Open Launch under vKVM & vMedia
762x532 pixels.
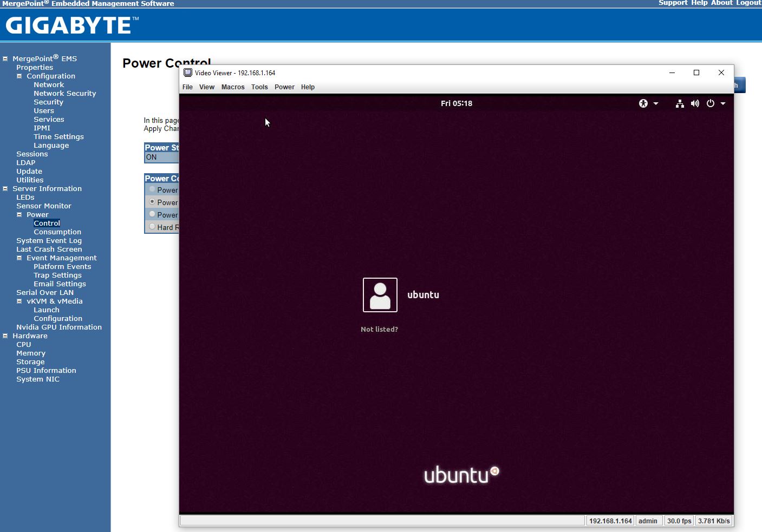[x=47, y=310]
